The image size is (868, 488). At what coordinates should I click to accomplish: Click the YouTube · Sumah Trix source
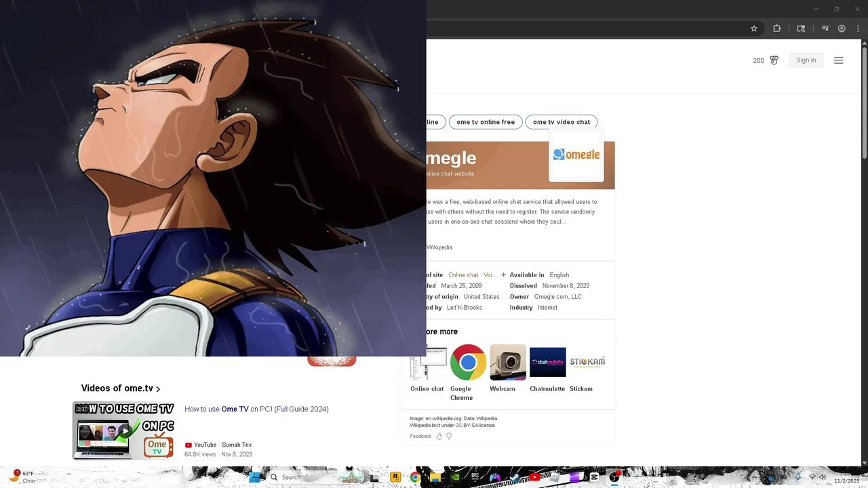click(218, 445)
